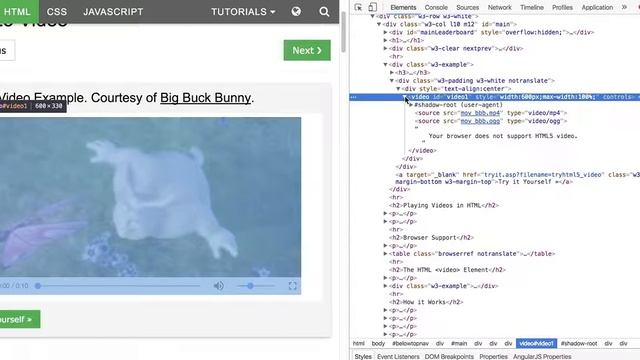The width and height of the screenshot is (640, 360).
Task: Select the a target=_blank tryit link node
Action: pos(517,178)
